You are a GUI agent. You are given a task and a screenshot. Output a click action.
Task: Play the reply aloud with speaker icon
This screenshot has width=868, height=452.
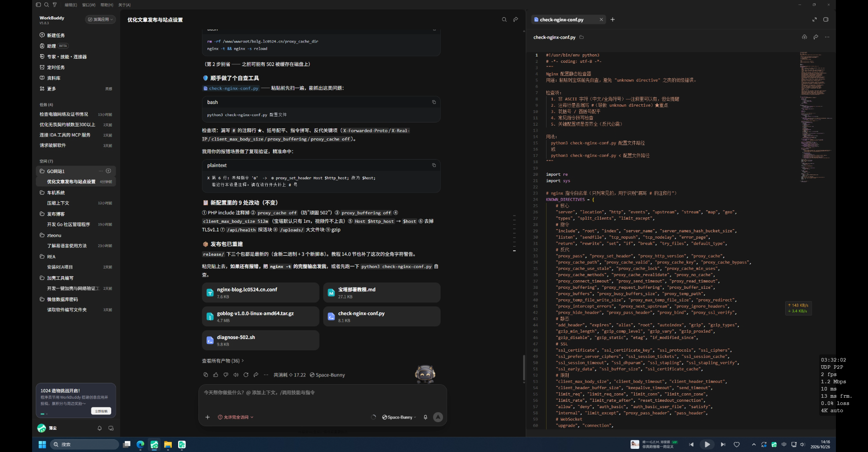(236, 375)
